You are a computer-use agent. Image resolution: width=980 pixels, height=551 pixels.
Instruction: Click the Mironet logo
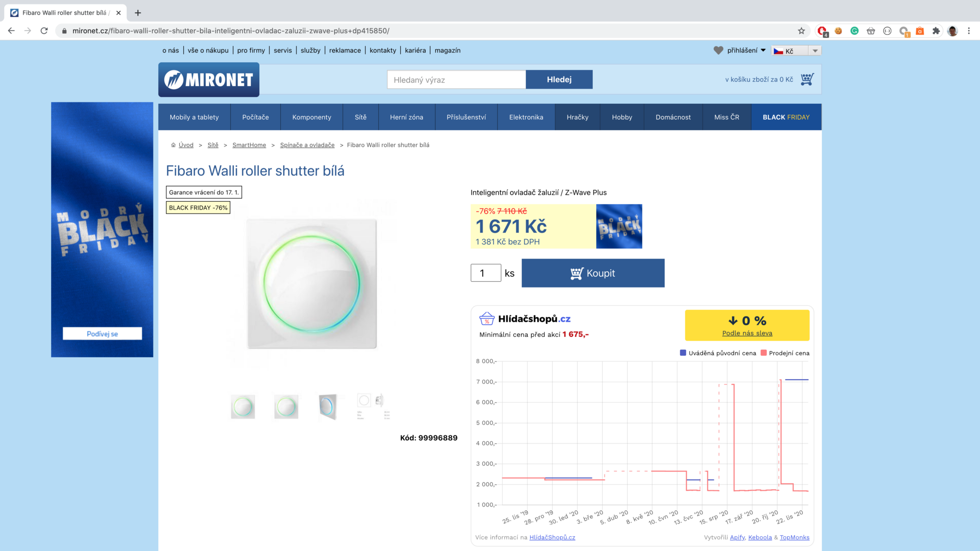208,79
